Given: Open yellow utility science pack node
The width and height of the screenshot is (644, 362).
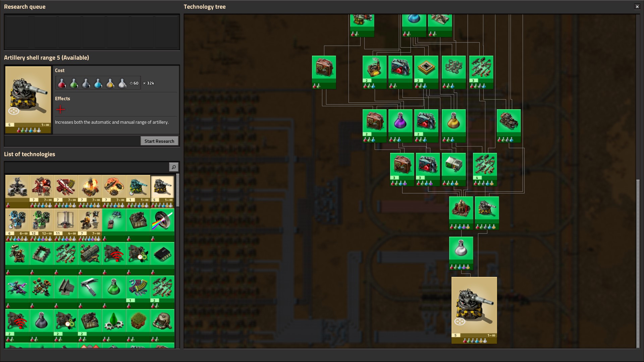Looking at the screenshot, I should [454, 126].
